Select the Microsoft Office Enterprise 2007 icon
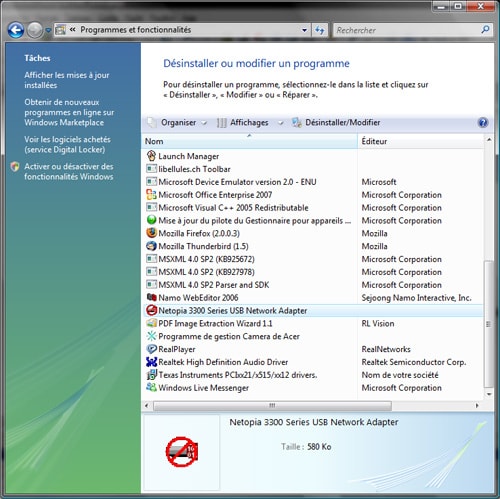This screenshot has width=500, height=499. click(x=151, y=194)
